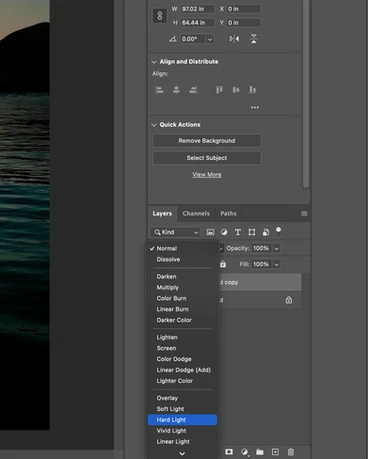The image size is (368, 459).
Task: Open the rotation angle dropdown
Action: [x=210, y=39]
